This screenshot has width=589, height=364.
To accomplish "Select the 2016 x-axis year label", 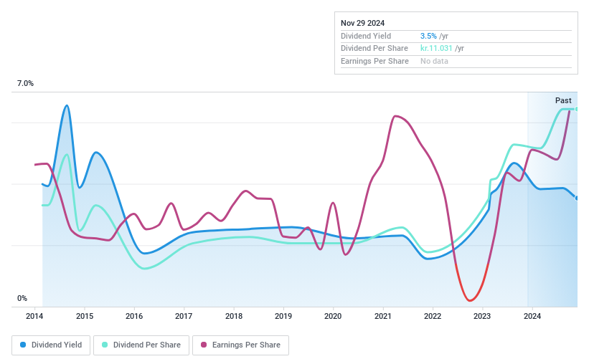I will pos(134,316).
